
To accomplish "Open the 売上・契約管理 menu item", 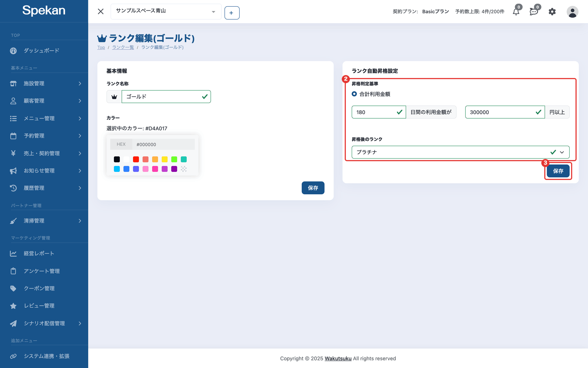I will tap(44, 153).
